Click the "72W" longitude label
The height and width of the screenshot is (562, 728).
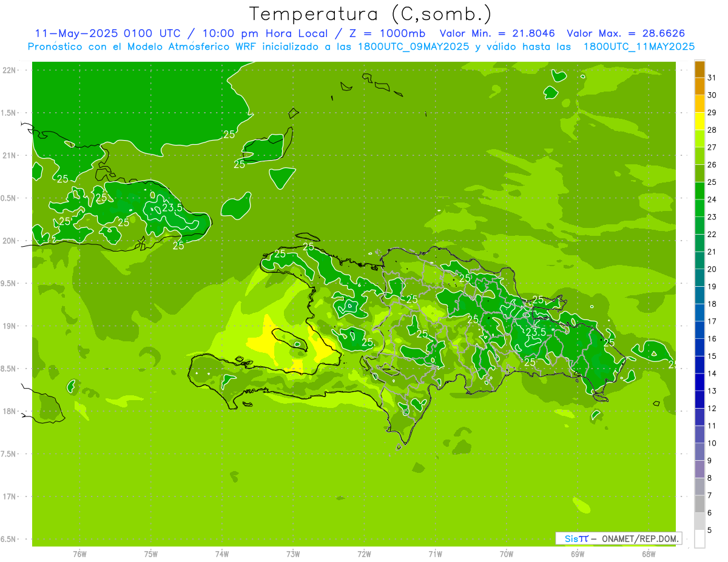pos(364,554)
